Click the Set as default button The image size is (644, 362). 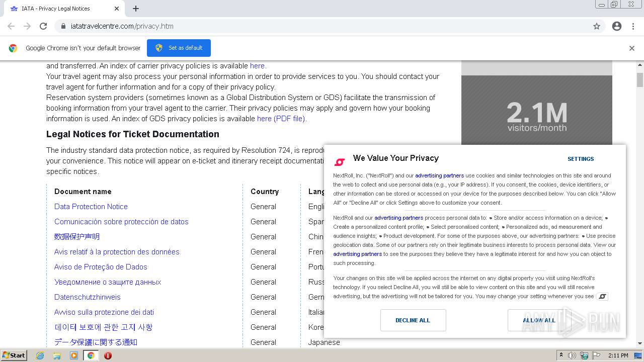point(179,48)
